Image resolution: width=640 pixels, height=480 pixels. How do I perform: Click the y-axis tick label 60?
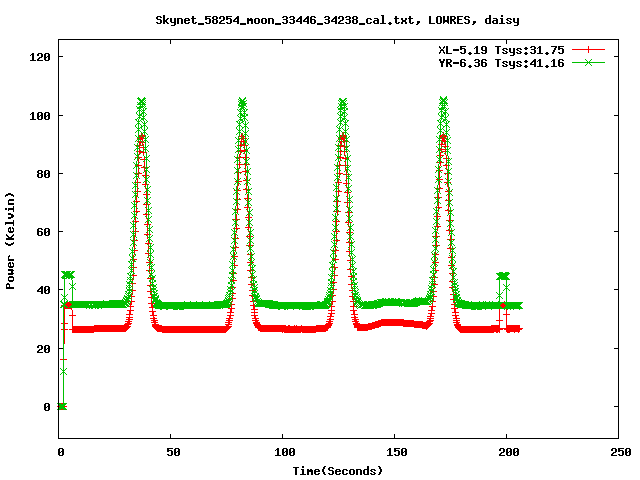[44, 232]
